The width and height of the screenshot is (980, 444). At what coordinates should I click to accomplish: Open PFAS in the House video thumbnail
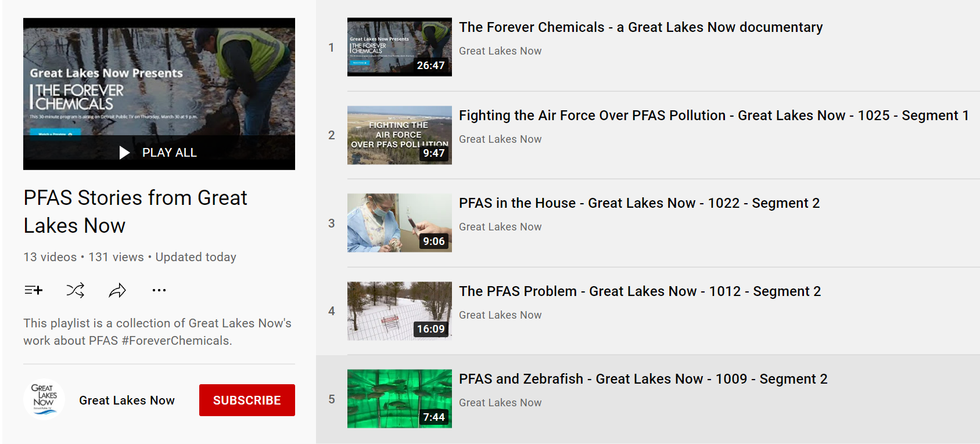pos(400,223)
